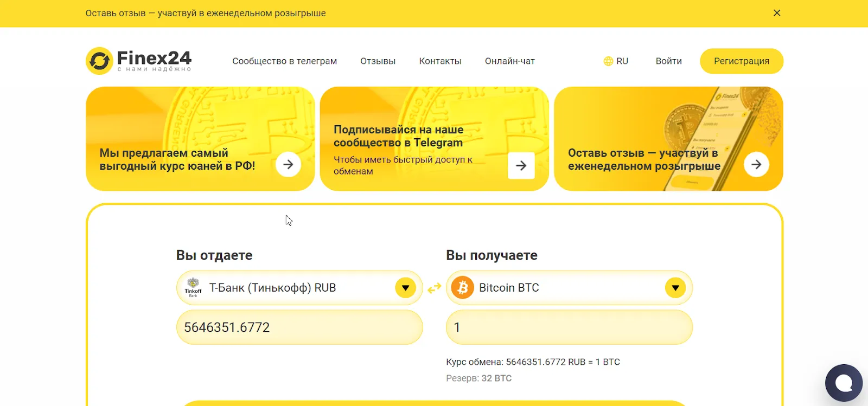Click the Finex24 logo

click(139, 61)
